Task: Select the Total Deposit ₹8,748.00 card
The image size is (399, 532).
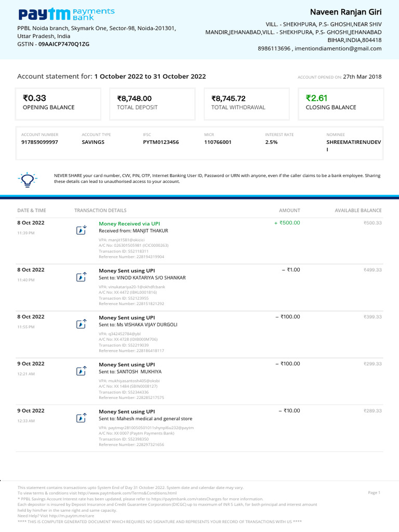Action: (x=152, y=104)
